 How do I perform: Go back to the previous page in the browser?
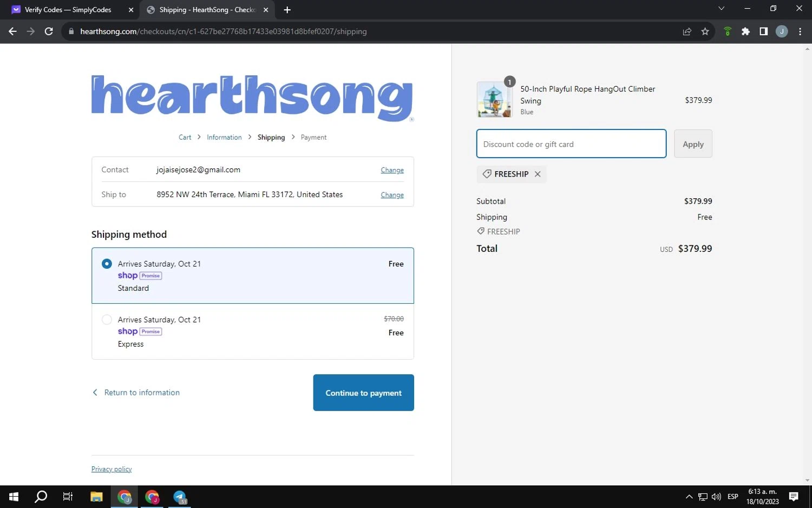[x=12, y=31]
